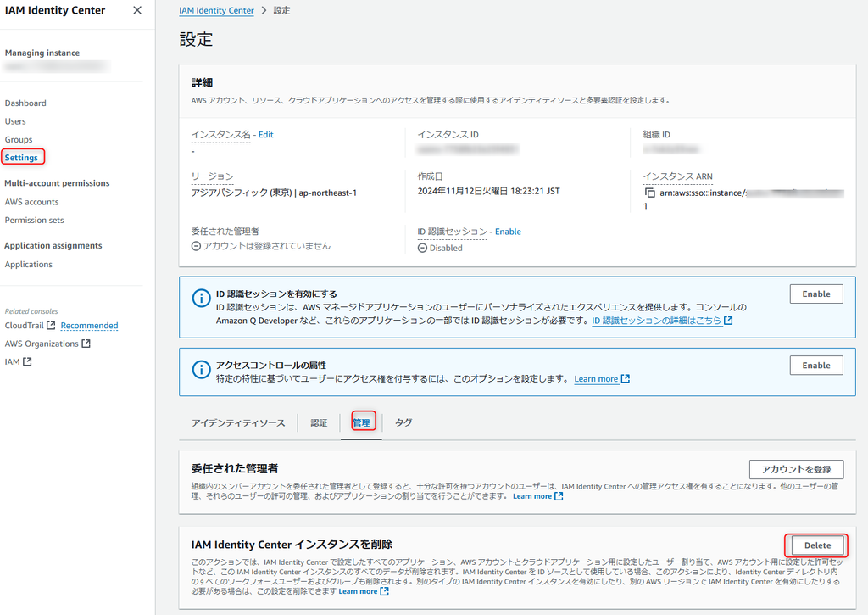Click the インスタンス ARN label
The width and height of the screenshot is (868, 615).
[677, 176]
